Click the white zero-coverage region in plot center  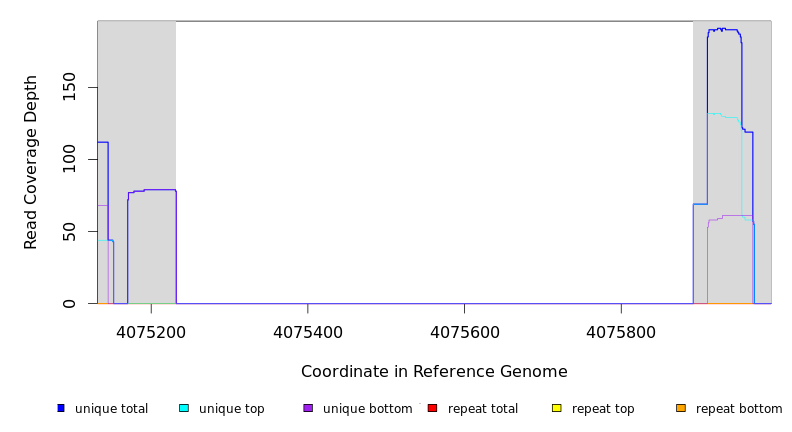click(x=434, y=160)
